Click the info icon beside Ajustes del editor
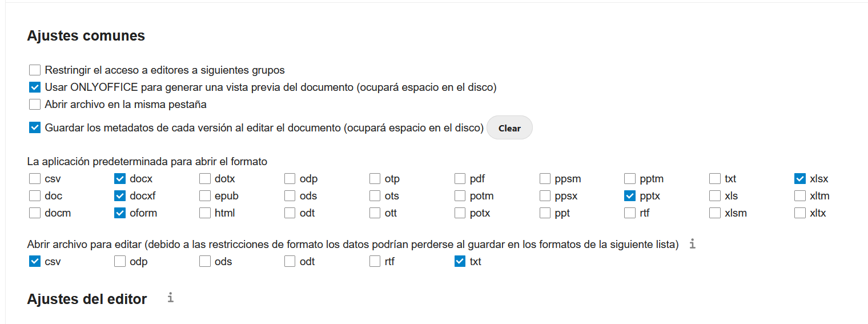This screenshot has height=324, width=868. pyautogui.click(x=170, y=298)
